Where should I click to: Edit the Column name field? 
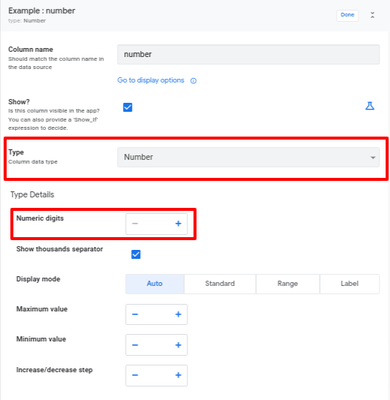[248, 54]
